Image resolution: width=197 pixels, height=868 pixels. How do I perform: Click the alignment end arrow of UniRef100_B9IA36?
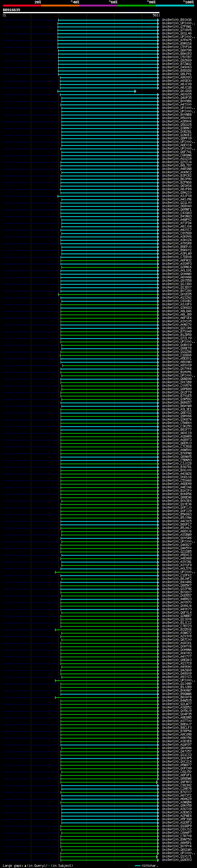click(158, 20)
